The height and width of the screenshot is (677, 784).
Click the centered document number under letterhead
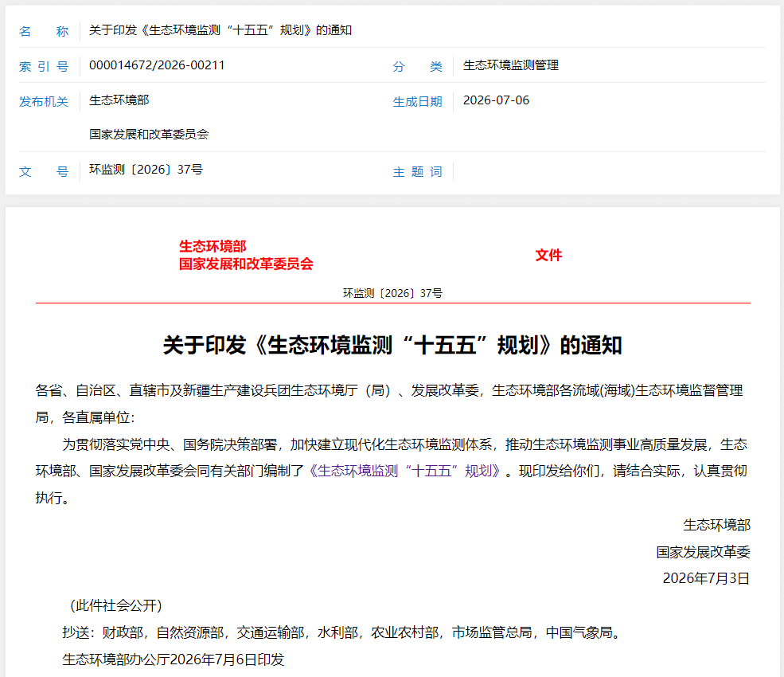[392, 293]
